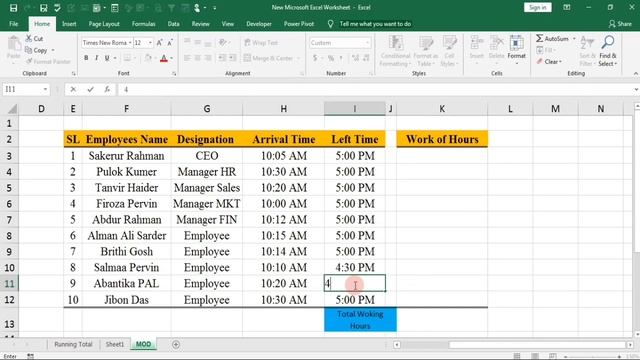Click the Cut scissors icon
This screenshot has width=640, height=360.
29,38
